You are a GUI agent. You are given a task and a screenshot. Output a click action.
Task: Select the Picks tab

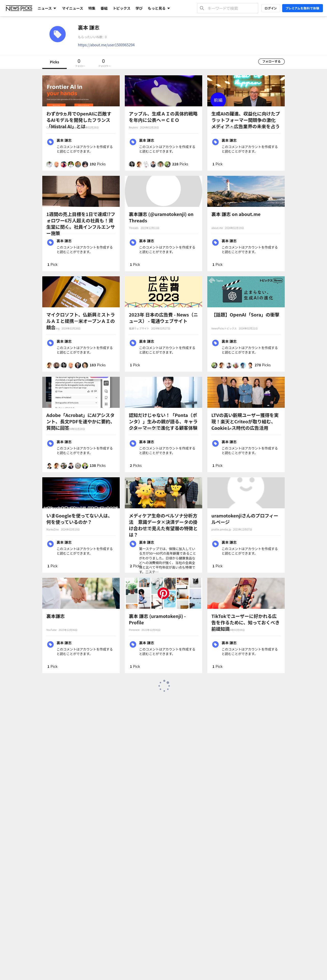tap(54, 62)
